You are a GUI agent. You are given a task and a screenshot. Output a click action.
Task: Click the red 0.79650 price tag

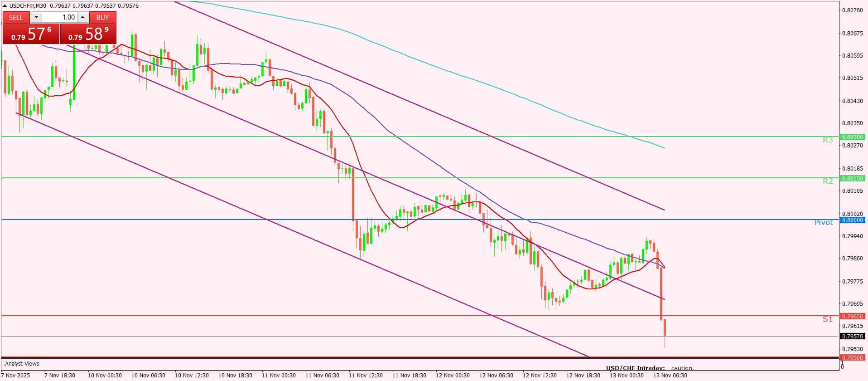[852, 316]
